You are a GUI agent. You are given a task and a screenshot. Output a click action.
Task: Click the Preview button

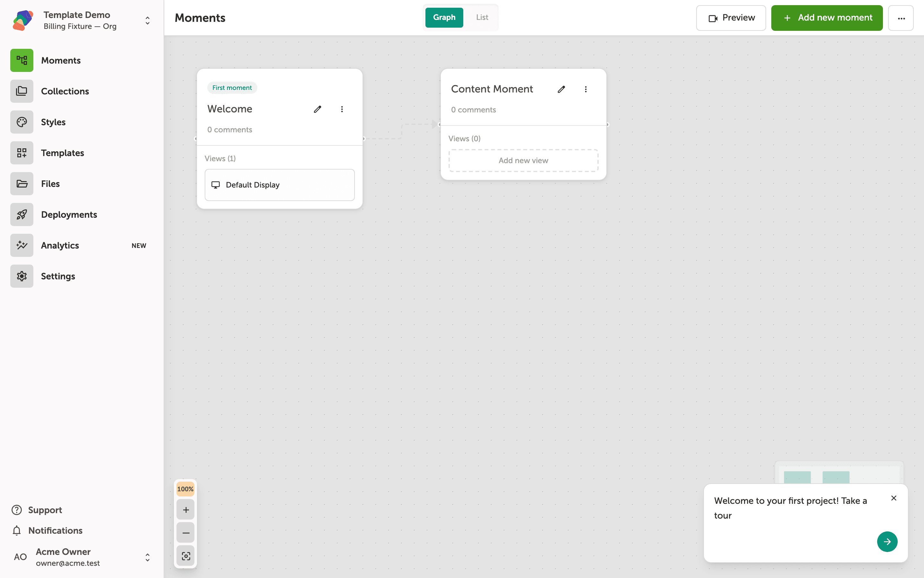(731, 18)
